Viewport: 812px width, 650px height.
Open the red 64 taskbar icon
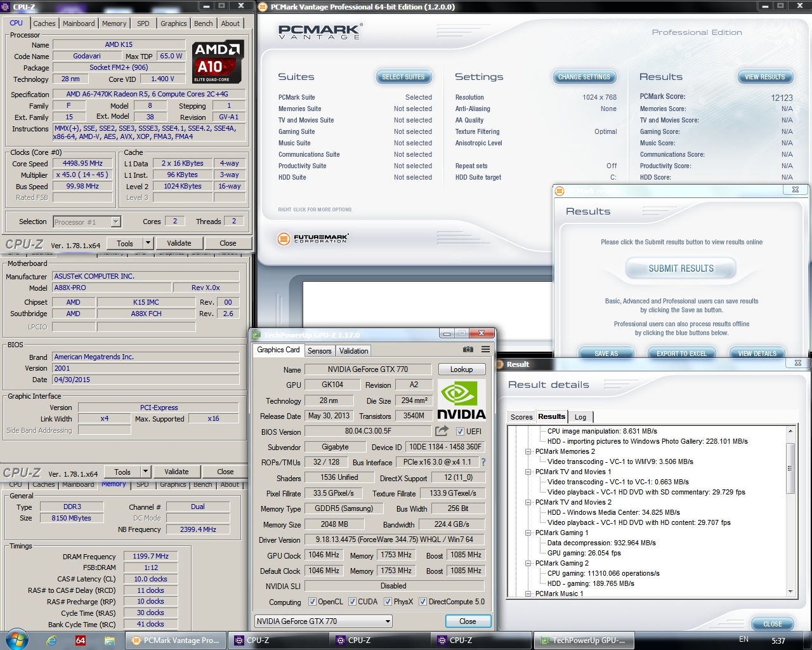[81, 640]
